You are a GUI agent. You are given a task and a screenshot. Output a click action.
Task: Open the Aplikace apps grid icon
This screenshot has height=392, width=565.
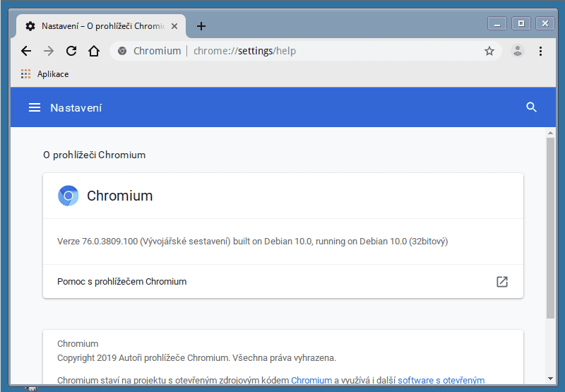click(25, 74)
